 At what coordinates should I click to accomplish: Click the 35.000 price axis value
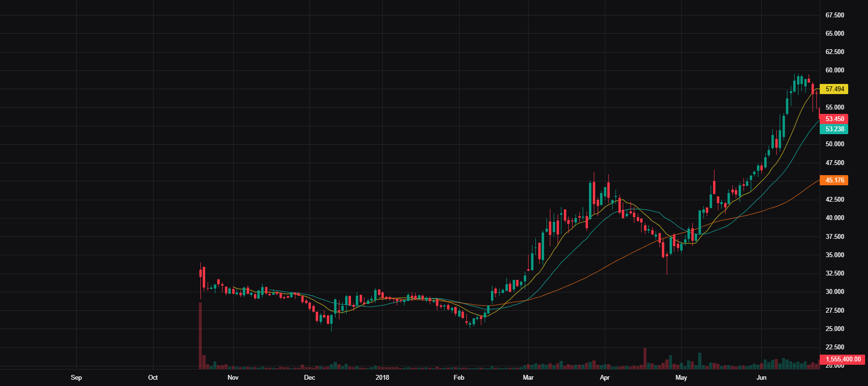(x=835, y=255)
